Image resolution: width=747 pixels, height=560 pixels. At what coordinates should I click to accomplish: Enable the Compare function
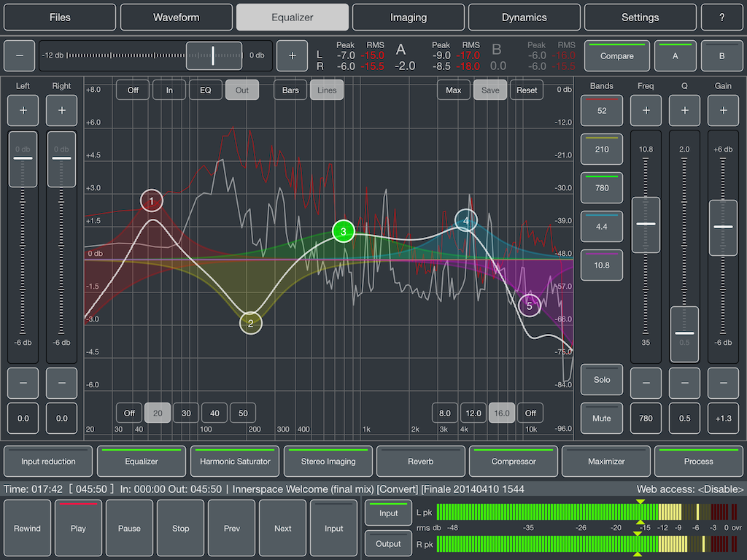click(x=616, y=55)
